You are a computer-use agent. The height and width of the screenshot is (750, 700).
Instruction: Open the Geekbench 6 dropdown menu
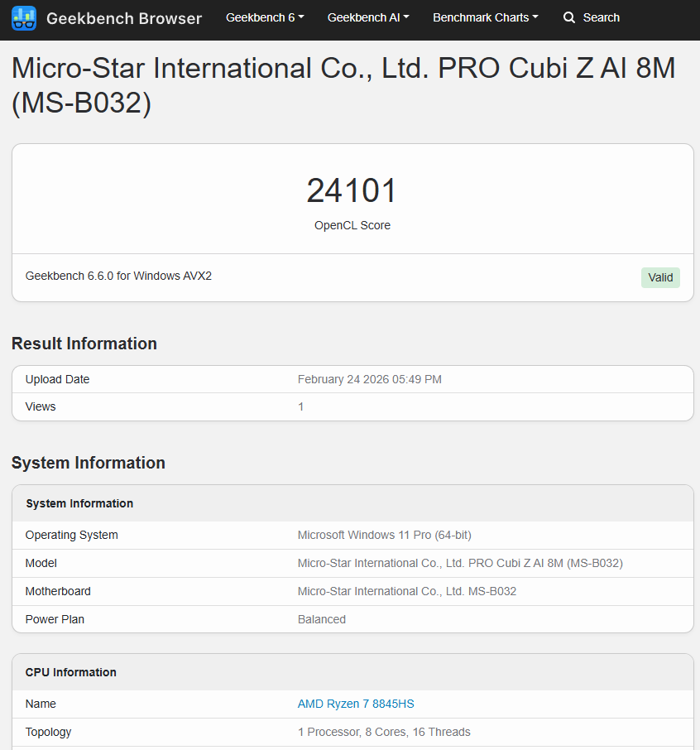264,17
